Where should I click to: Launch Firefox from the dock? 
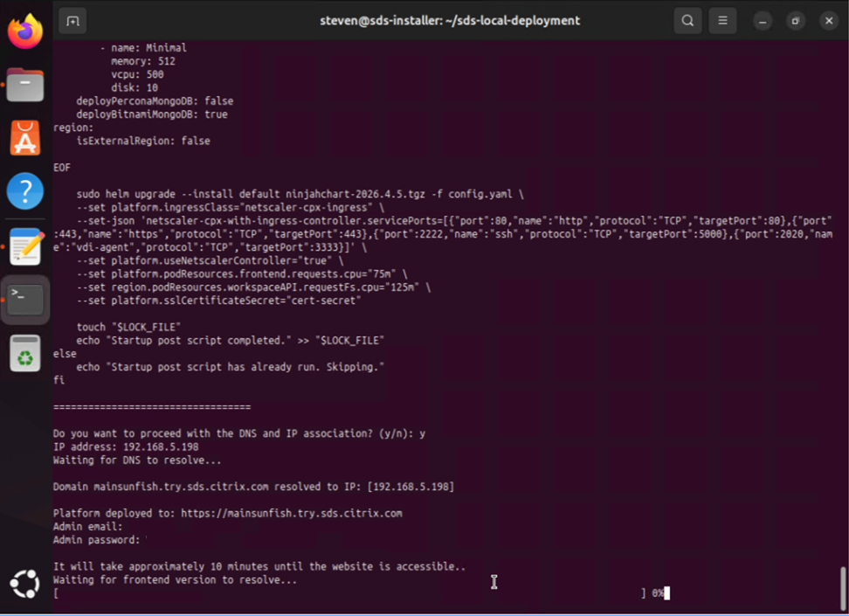point(25,31)
